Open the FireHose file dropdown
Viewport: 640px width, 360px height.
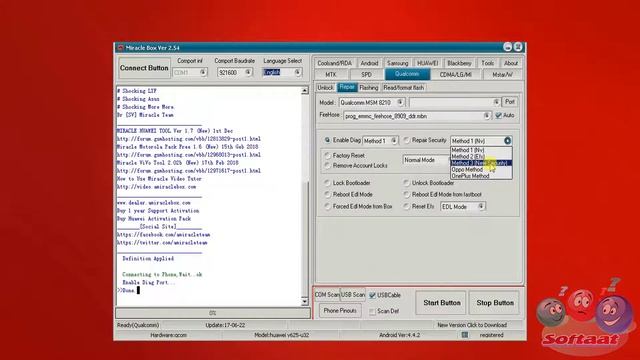click(487, 116)
